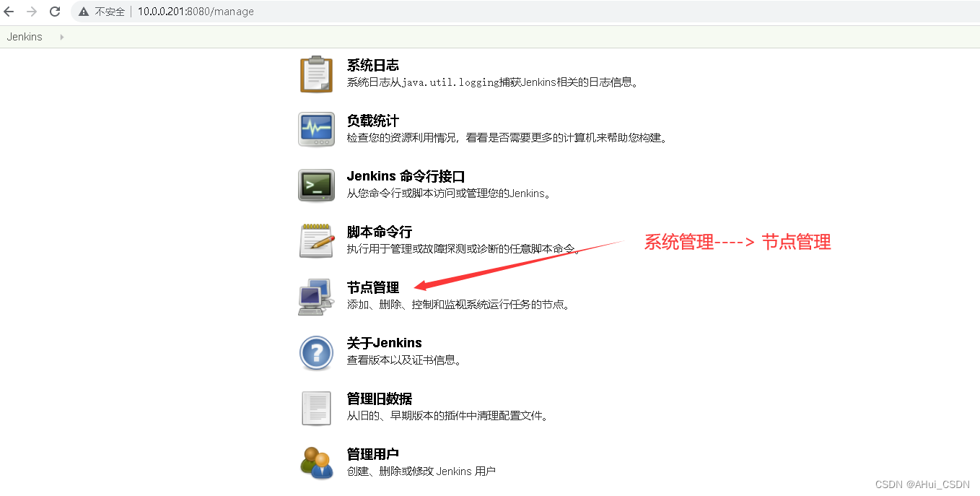Image resolution: width=980 pixels, height=496 pixels.
Task: Click the browser back arrow
Action: click(x=9, y=11)
